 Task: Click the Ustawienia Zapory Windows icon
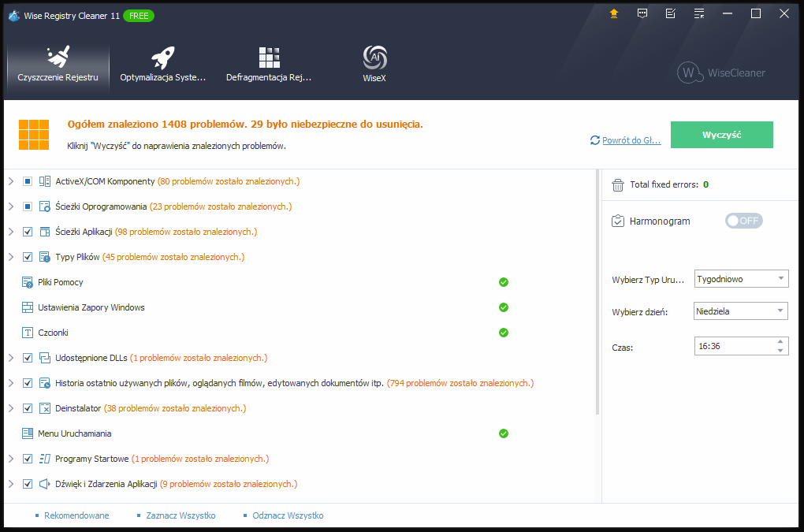[28, 307]
